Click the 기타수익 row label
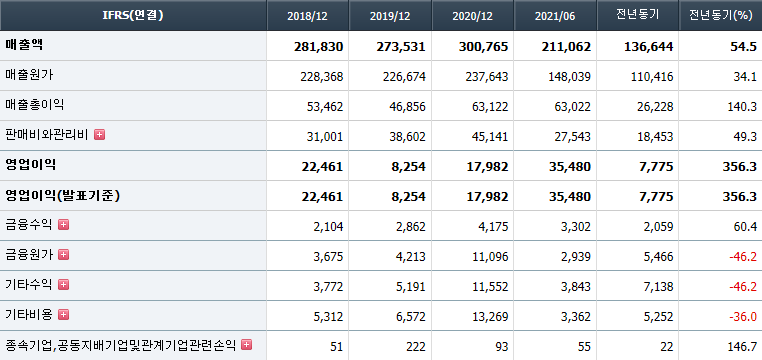 click(x=29, y=285)
